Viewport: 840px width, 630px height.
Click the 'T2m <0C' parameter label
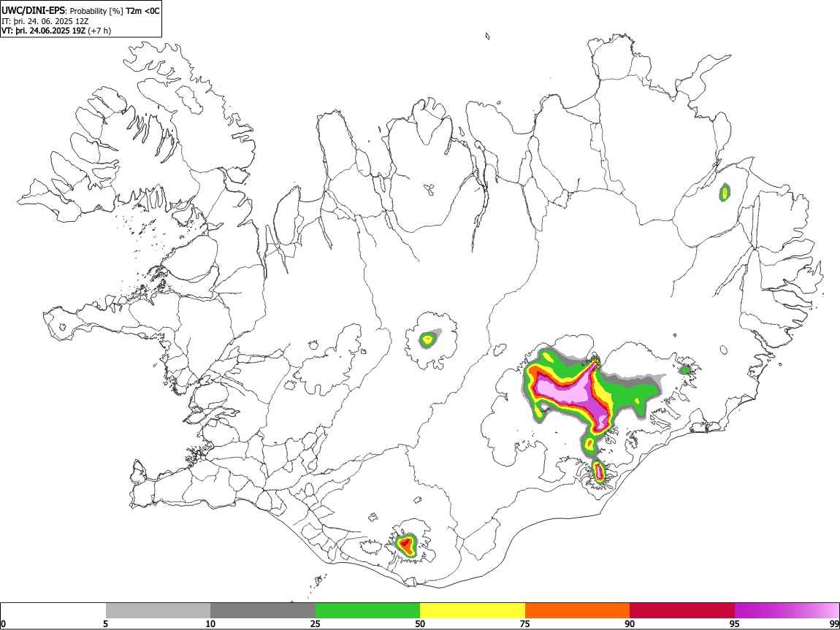click(x=142, y=11)
